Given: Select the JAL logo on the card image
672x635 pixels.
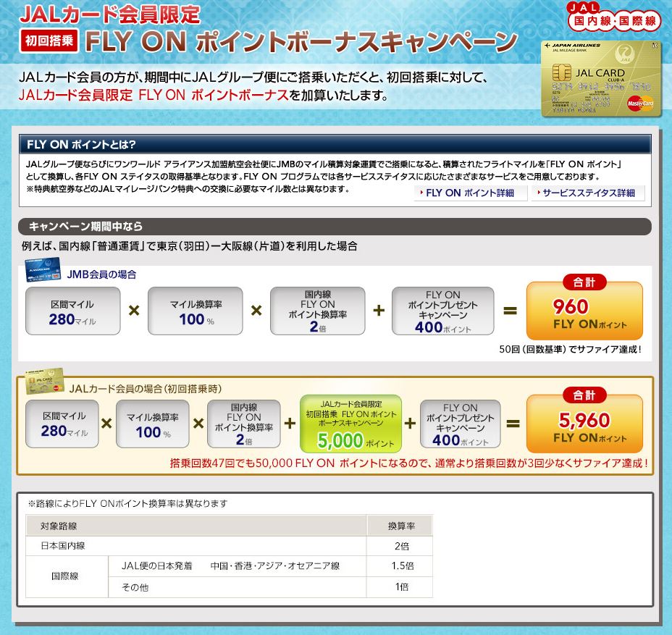Looking at the screenshot, I should click(623, 54).
